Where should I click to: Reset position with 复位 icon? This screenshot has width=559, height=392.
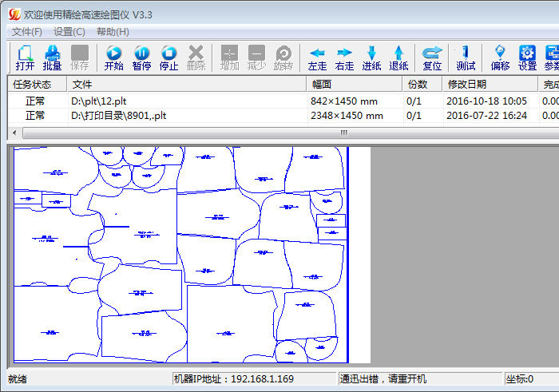point(432,57)
